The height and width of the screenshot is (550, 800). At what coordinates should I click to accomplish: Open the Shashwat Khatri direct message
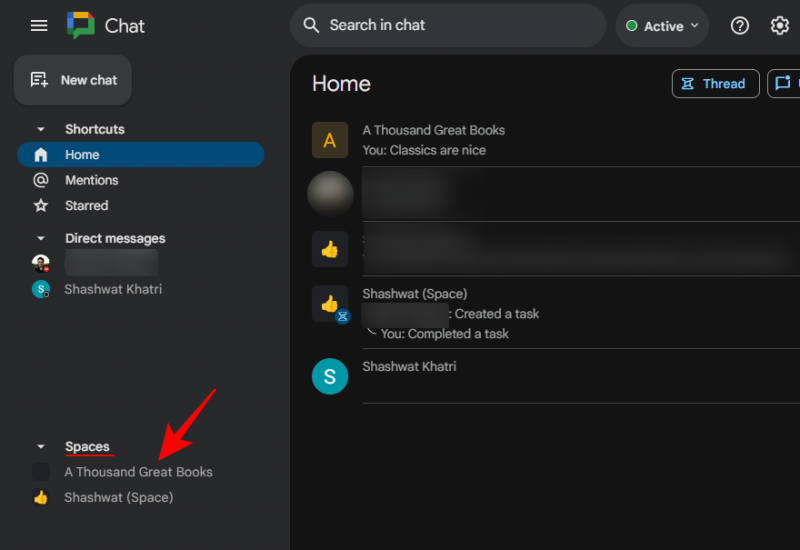point(113,289)
